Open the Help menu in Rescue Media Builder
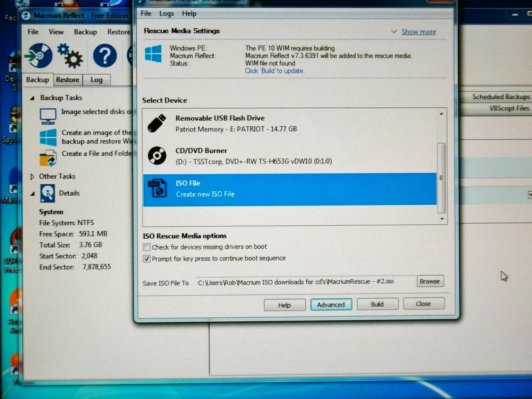Viewport: 532px width, 399px height. [189, 14]
